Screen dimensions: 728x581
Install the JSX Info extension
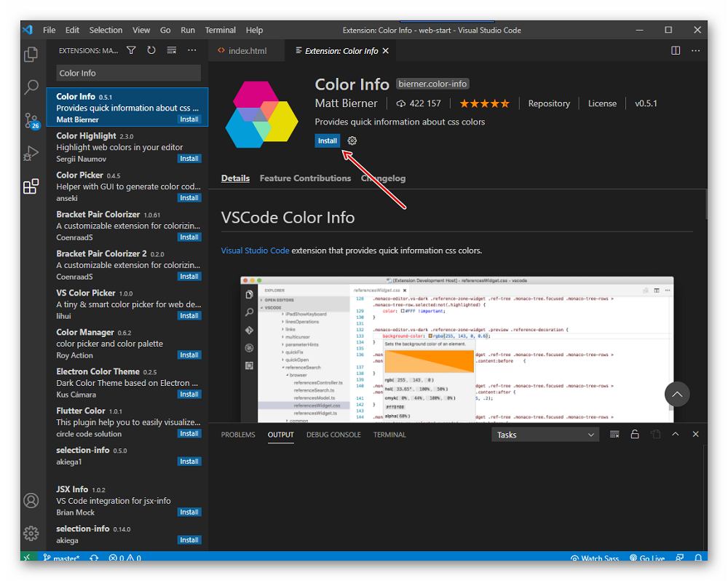click(189, 513)
